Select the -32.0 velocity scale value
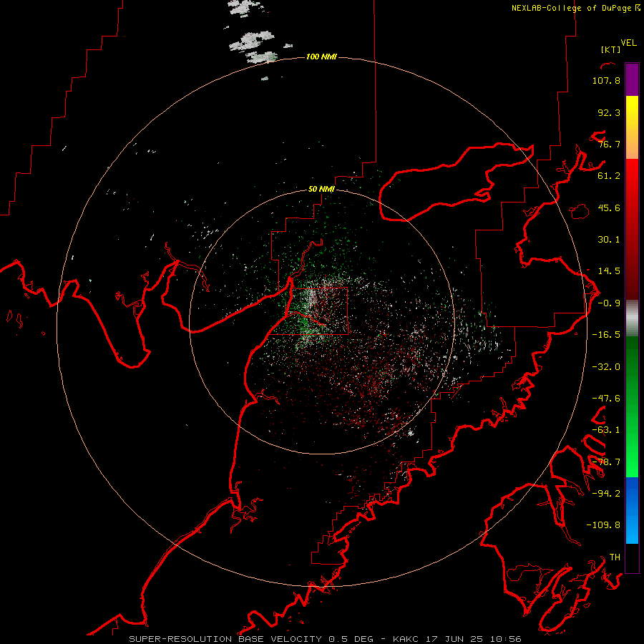The height and width of the screenshot is (644, 644). [606, 367]
